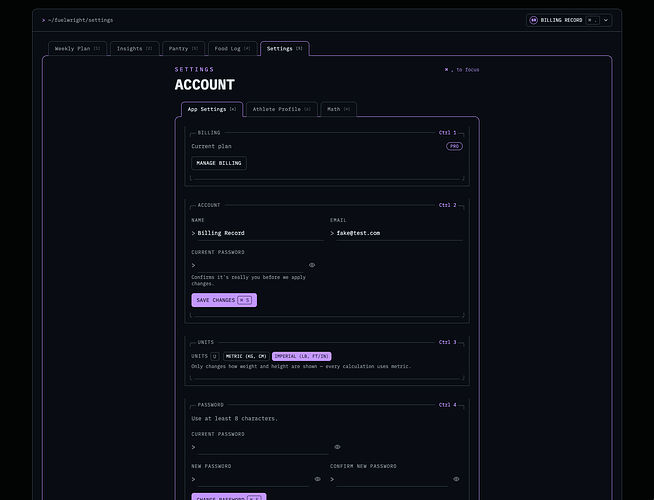This screenshot has width=654, height=500.
Task: Switch to Athlete Profile sub-tab
Action: coord(282,109)
